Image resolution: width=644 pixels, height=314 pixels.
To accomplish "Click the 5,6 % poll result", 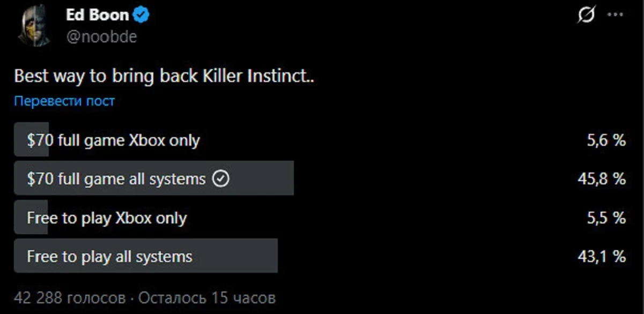I will pyautogui.click(x=606, y=140).
